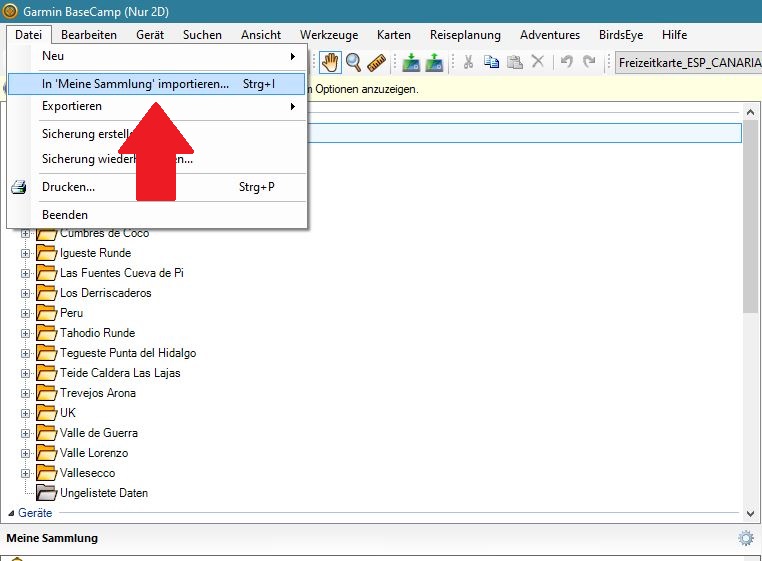Viewport: 762px width, 561px height.
Task: Open the BirdsEye menu
Action: click(x=621, y=35)
